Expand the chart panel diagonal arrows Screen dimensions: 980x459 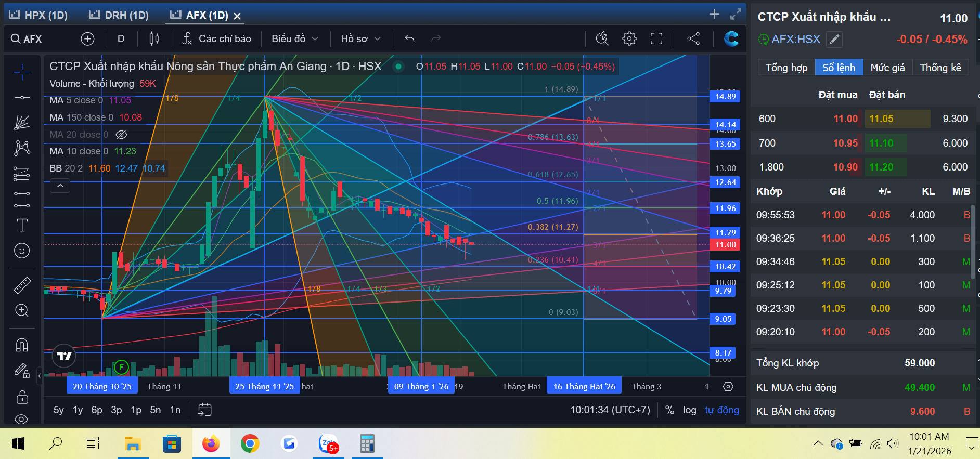point(736,14)
